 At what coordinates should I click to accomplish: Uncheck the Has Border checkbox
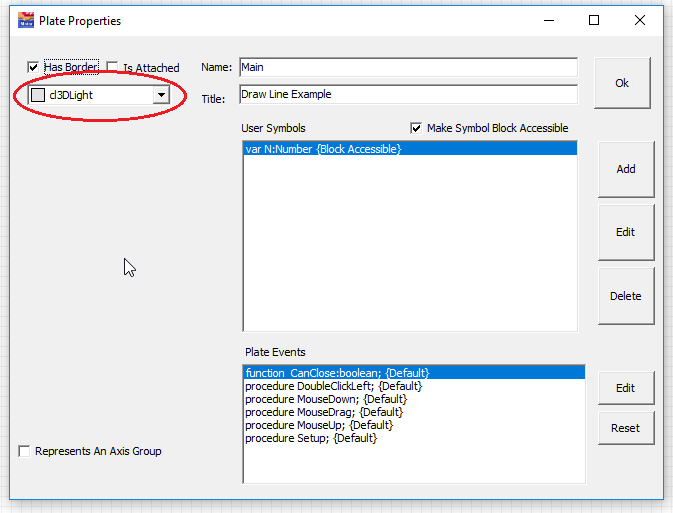coord(33,67)
